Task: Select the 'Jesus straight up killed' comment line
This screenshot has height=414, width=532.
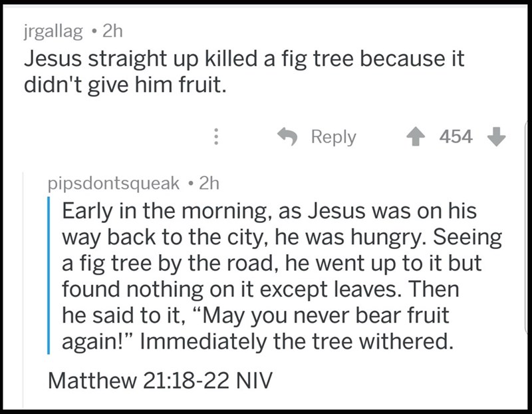Action: [x=243, y=59]
